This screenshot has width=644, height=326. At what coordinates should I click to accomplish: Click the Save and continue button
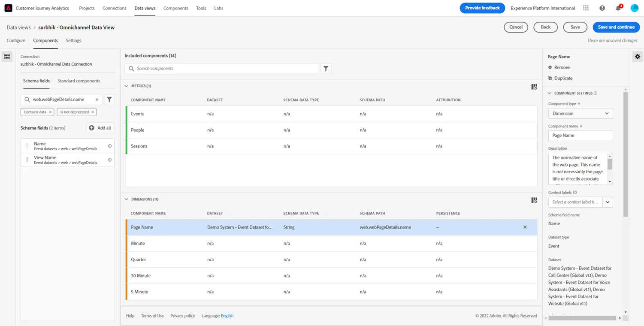coord(616,27)
